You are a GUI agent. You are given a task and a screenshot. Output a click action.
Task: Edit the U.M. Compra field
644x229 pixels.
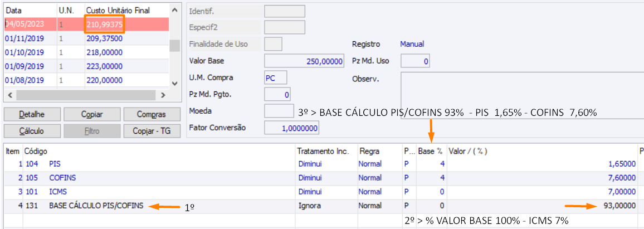coord(276,77)
